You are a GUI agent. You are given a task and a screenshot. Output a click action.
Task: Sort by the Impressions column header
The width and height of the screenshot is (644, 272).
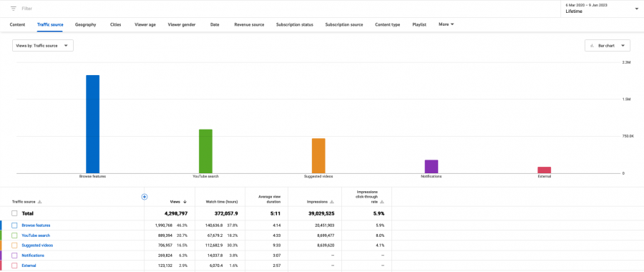[x=317, y=202]
